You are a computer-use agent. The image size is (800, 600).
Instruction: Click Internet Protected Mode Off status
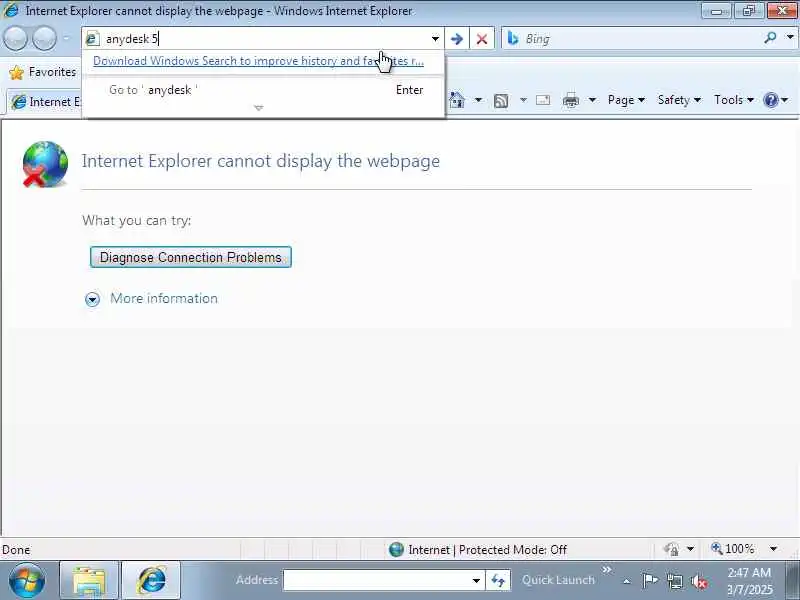tap(478, 549)
